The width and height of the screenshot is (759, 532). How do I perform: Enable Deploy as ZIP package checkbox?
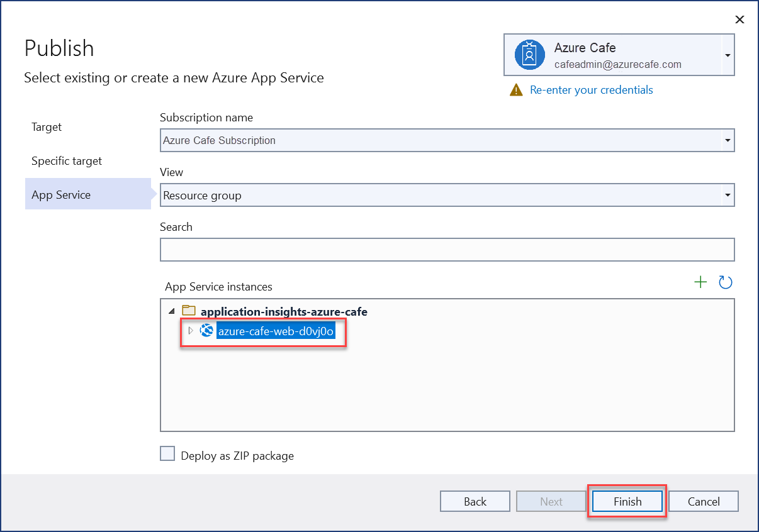coord(167,454)
